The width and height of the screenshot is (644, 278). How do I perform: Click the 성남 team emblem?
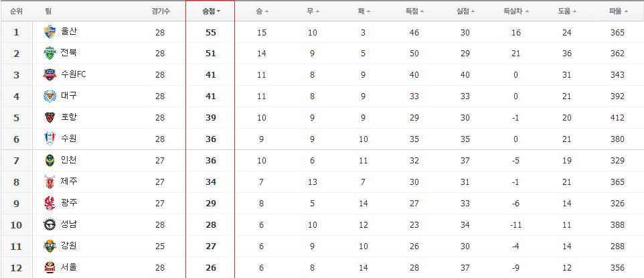[x=50, y=224]
